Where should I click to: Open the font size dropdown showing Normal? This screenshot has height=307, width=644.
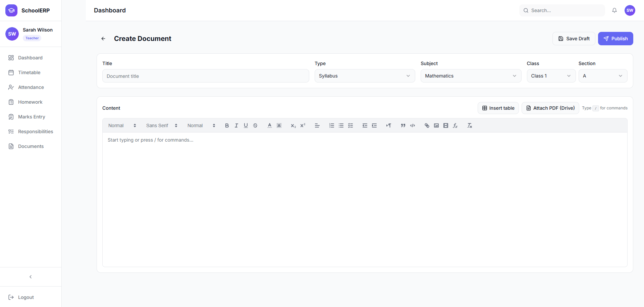coord(201,125)
